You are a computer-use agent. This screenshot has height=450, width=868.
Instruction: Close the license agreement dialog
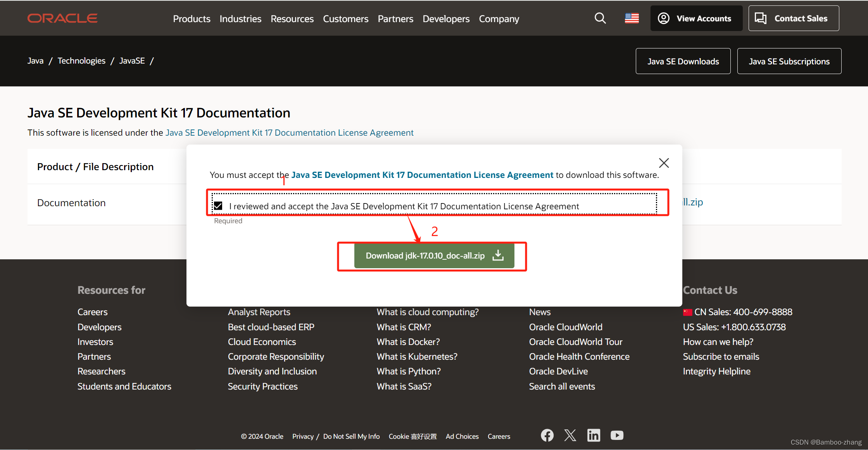pyautogui.click(x=664, y=163)
